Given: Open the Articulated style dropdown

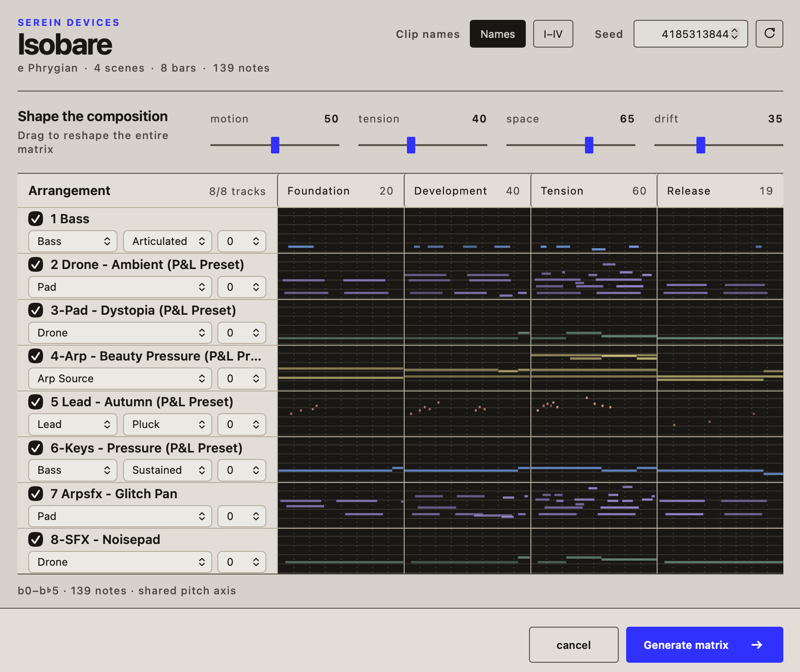Looking at the screenshot, I should (x=167, y=241).
